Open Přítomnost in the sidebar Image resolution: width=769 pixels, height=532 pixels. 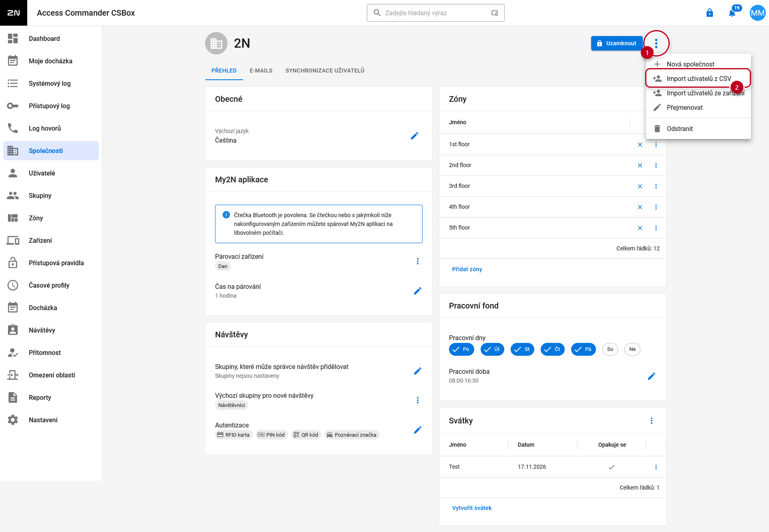pos(51,353)
